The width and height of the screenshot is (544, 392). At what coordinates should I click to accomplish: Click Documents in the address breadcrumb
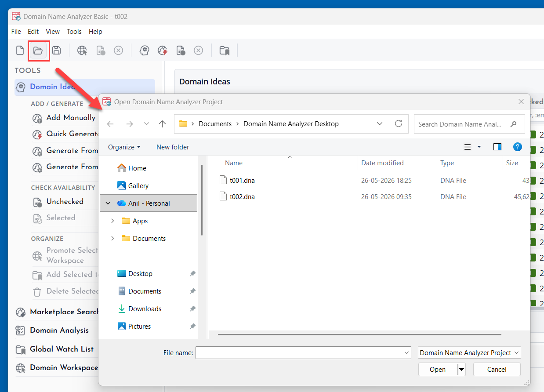[215, 124]
